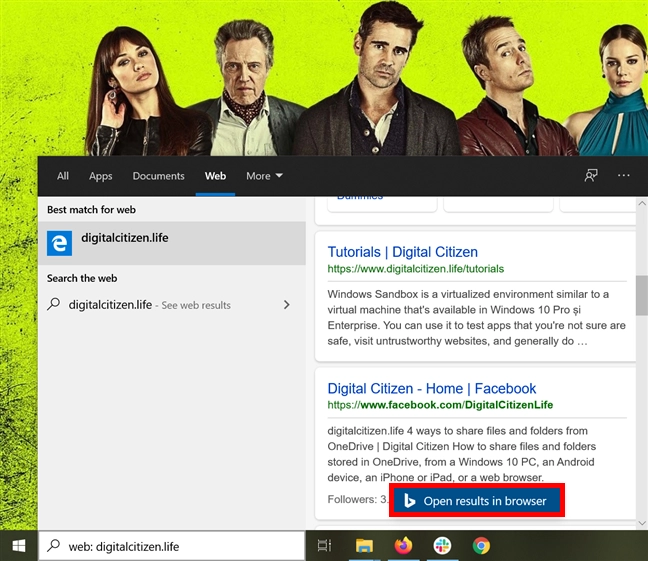Click the magnifier icon in search box
This screenshot has height=561, width=648.
pyautogui.click(x=54, y=546)
